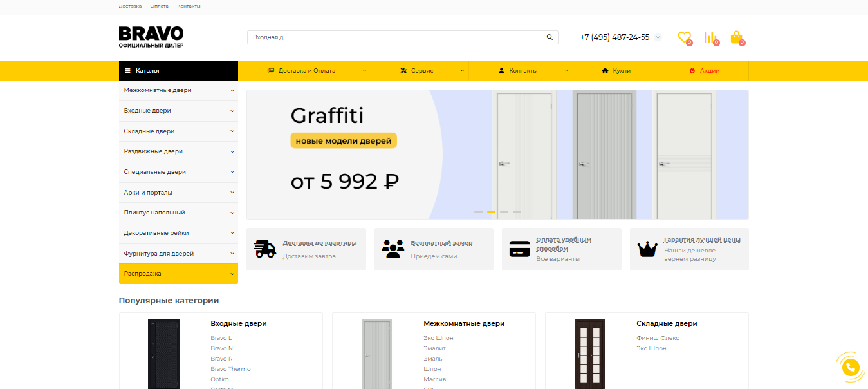Open brown folding door thumbnail
The height and width of the screenshot is (389, 868).
click(x=590, y=354)
